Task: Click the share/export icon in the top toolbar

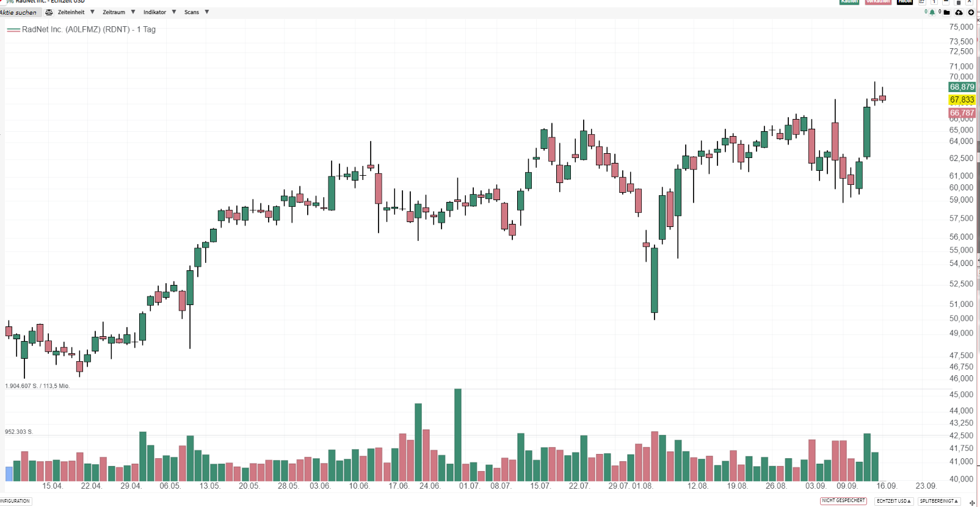Action: pos(922,2)
